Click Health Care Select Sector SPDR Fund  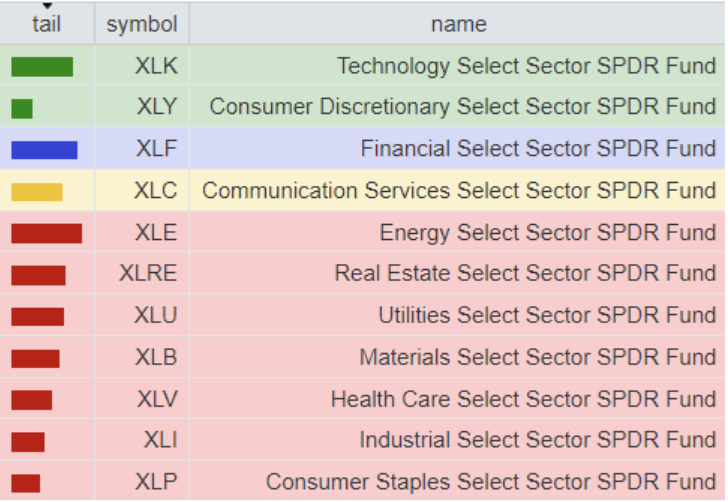click(x=523, y=399)
